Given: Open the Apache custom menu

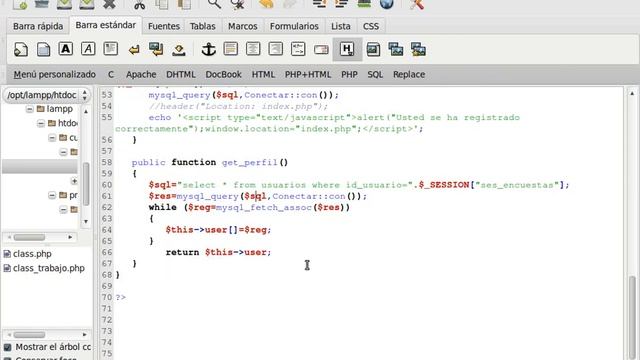Looking at the screenshot, I should click(141, 74).
